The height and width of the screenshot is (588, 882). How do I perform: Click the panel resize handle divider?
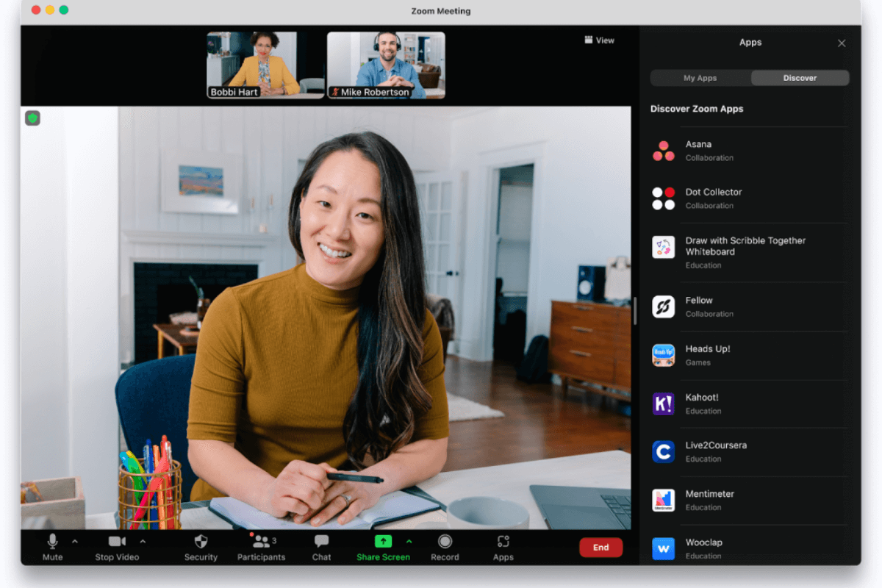(x=635, y=311)
